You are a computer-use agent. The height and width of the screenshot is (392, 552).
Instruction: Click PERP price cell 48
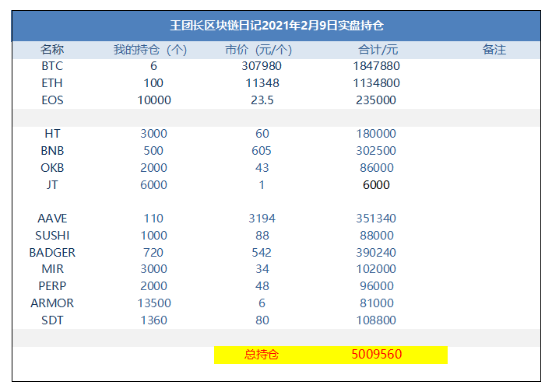pyautogui.click(x=262, y=286)
